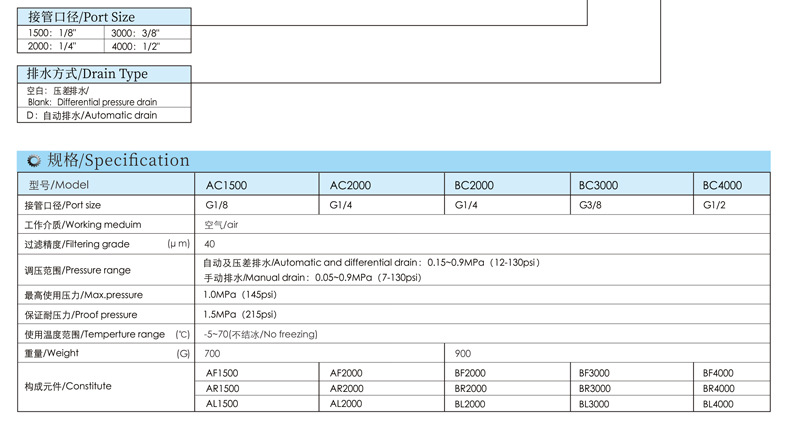Click the gear logo beside the Specification heading
Screen dimensions: 790x432
click(33, 161)
